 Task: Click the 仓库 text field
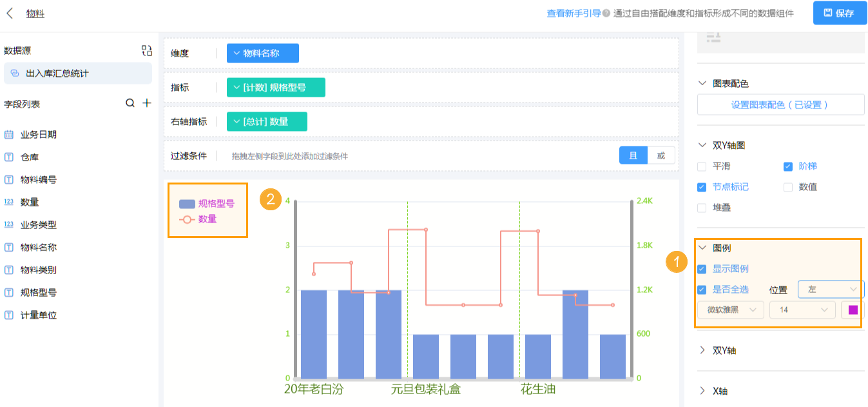coord(30,157)
